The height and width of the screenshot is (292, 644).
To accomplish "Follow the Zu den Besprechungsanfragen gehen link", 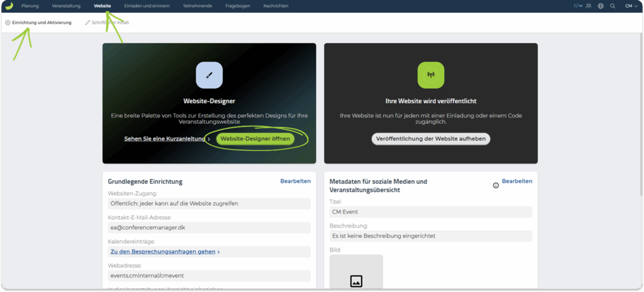I will (165, 252).
